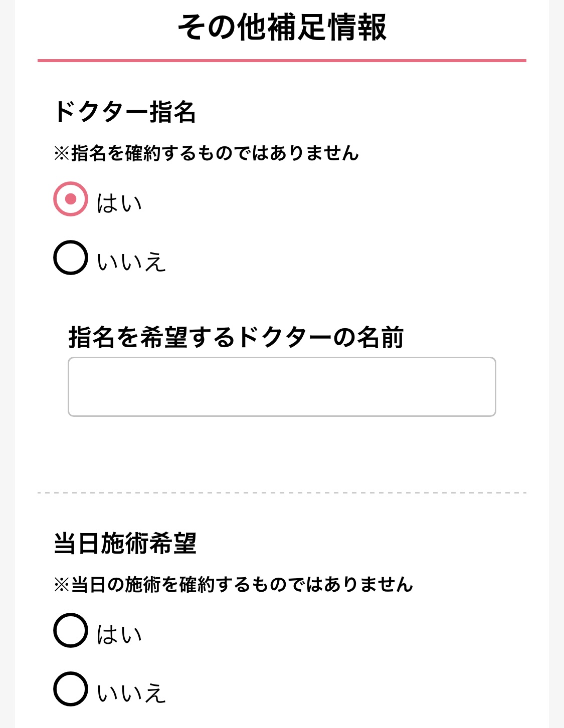Click the note ※指名を確約するものではありません

[206, 153]
